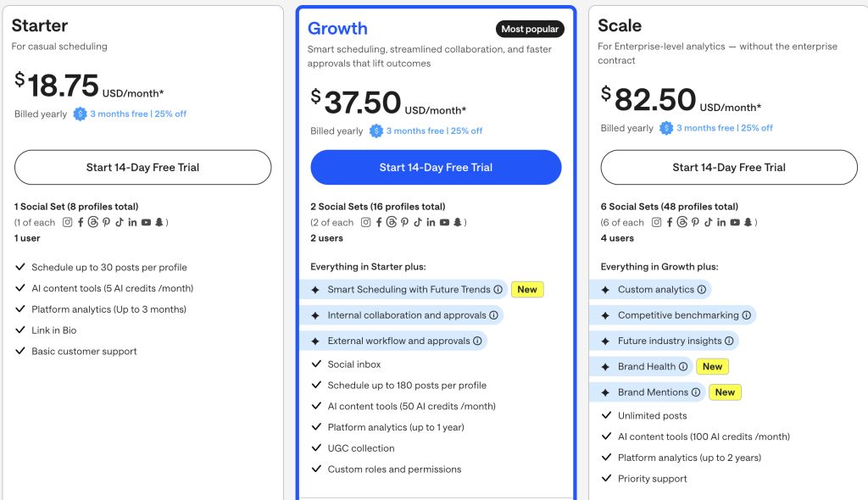The width and height of the screenshot is (868, 500).
Task: Click the Facebook icon in the Growth plan
Action: (379, 222)
